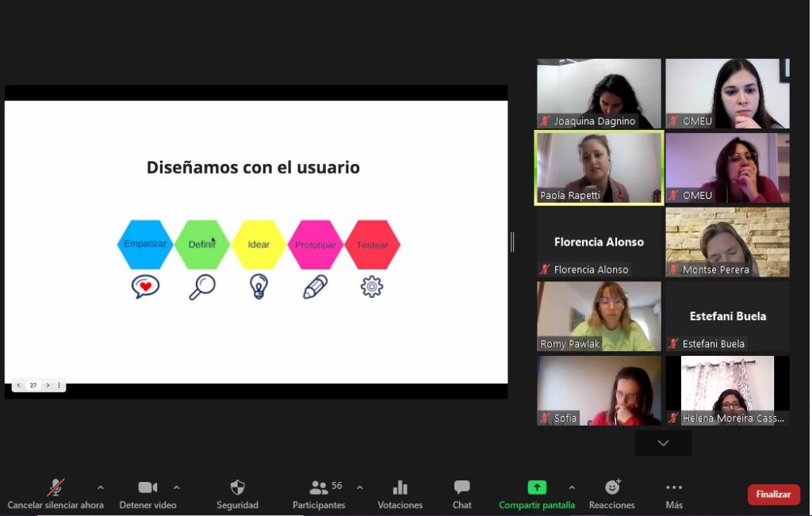Open the slide controls three-dot menu
The height and width of the screenshot is (516, 812).
tap(59, 385)
